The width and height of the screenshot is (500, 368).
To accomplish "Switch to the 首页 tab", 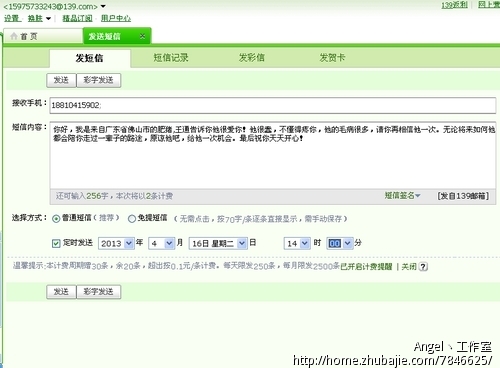I will (x=43, y=36).
